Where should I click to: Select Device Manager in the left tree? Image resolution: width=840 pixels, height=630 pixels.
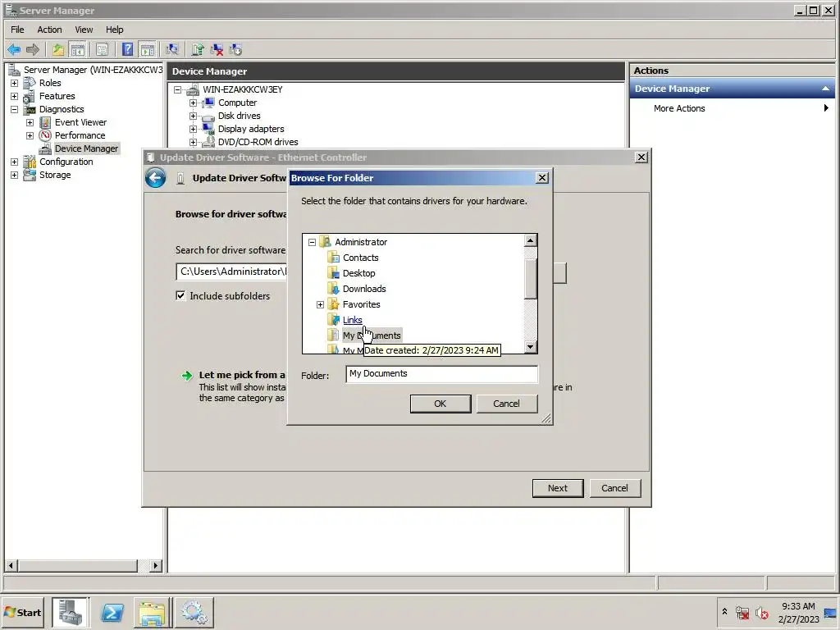pos(86,148)
